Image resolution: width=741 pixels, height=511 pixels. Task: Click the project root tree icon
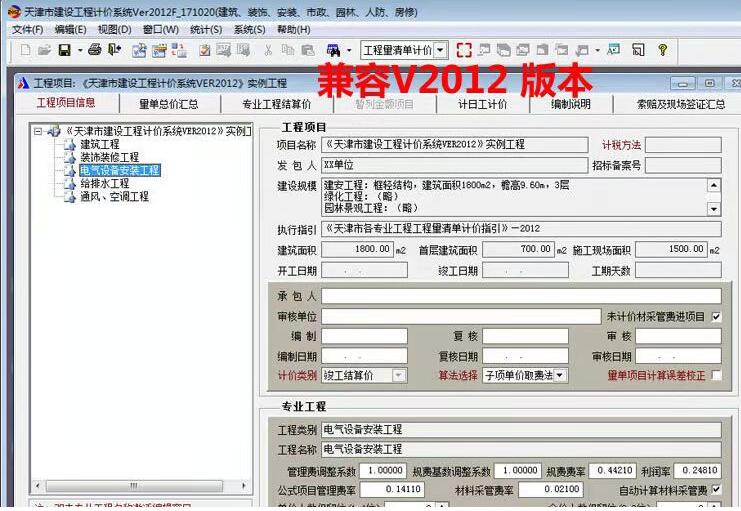pyautogui.click(x=53, y=131)
